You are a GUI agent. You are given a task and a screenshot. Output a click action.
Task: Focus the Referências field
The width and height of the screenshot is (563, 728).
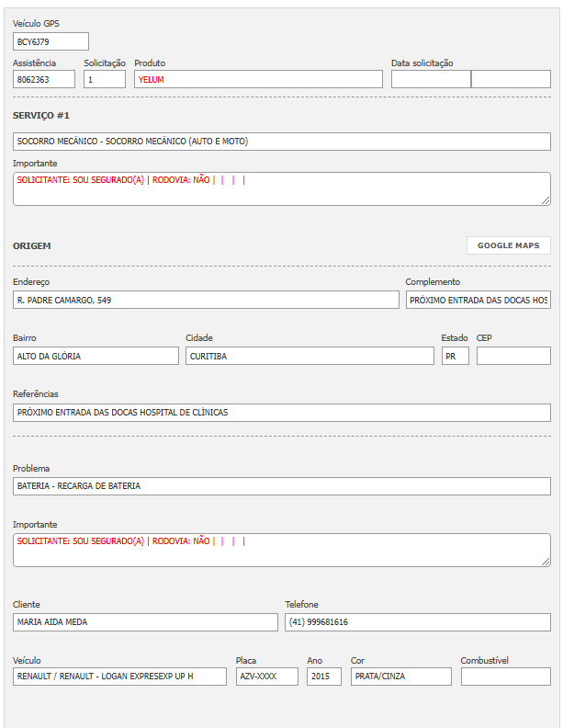click(282, 413)
